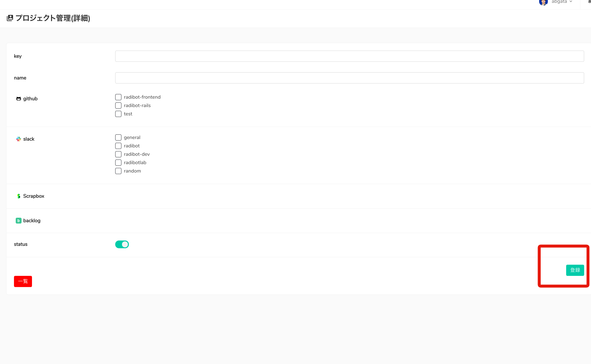591x364 pixels.
Task: Click the slack logo icon
Action: 18,139
